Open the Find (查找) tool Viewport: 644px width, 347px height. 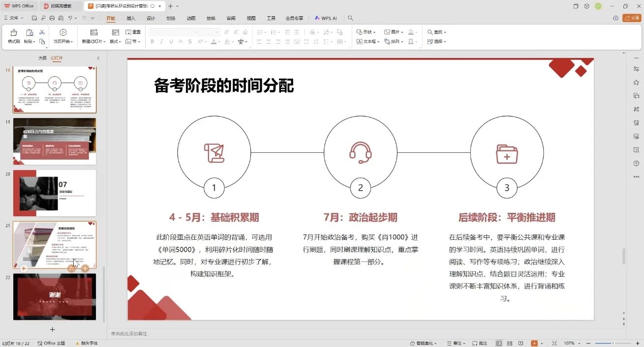click(436, 32)
